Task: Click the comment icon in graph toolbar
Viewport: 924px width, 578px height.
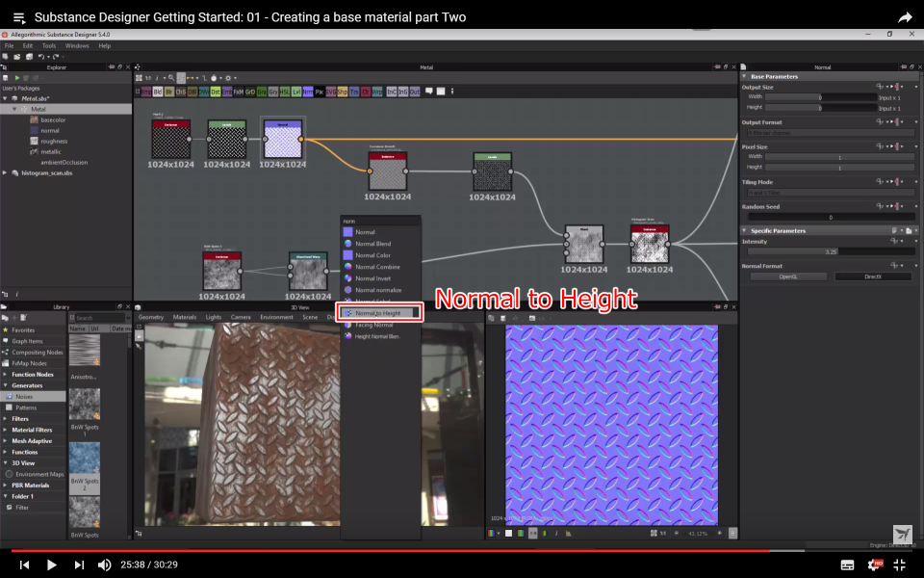Action: 429,92
